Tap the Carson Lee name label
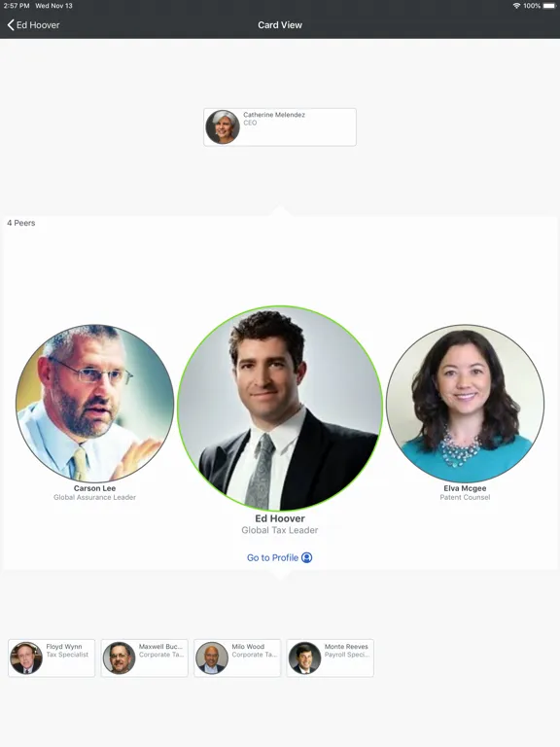The height and width of the screenshot is (747, 560). coord(94,488)
